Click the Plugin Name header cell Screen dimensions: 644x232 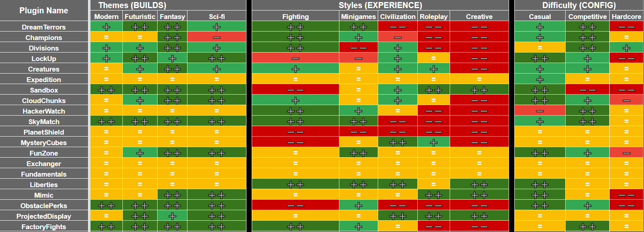[44, 11]
